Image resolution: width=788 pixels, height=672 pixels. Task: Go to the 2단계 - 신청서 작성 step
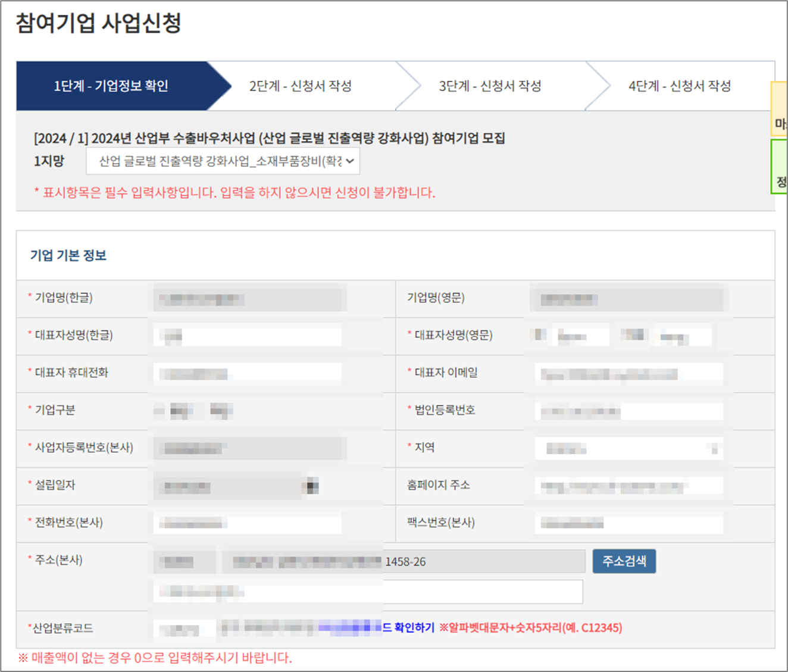[301, 86]
